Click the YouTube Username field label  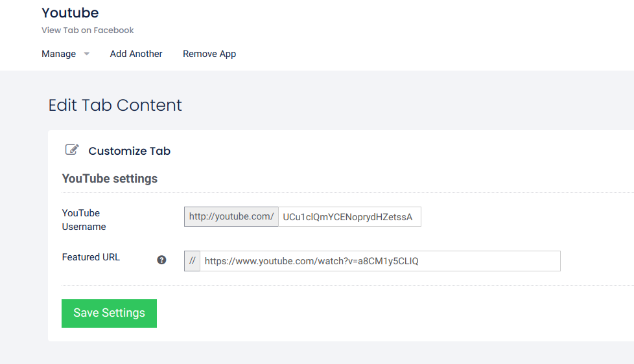pyautogui.click(x=84, y=220)
